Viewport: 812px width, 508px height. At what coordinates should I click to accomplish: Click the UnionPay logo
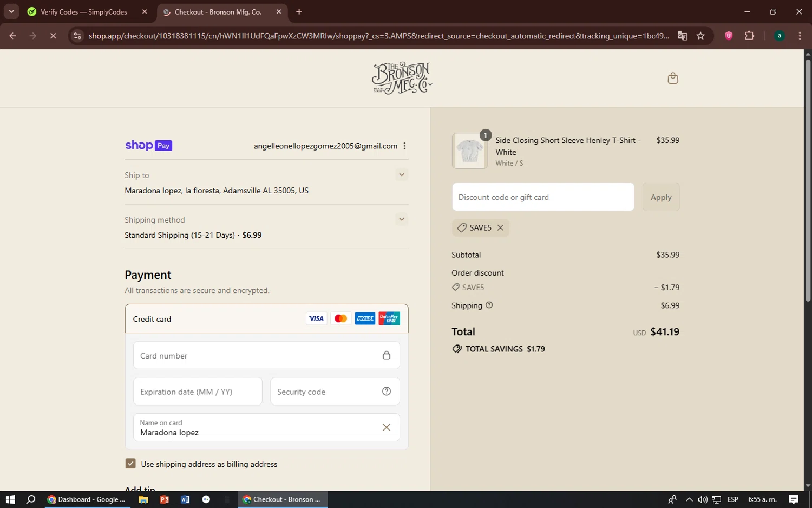click(x=389, y=318)
